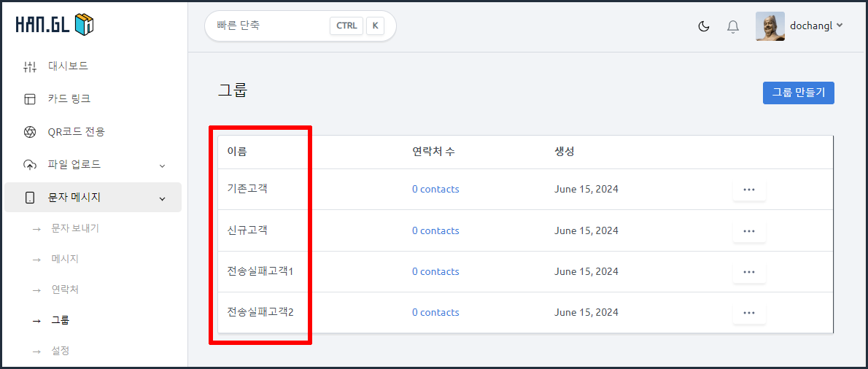
Task: Click the arrow beside 메시지
Action: tap(36, 260)
